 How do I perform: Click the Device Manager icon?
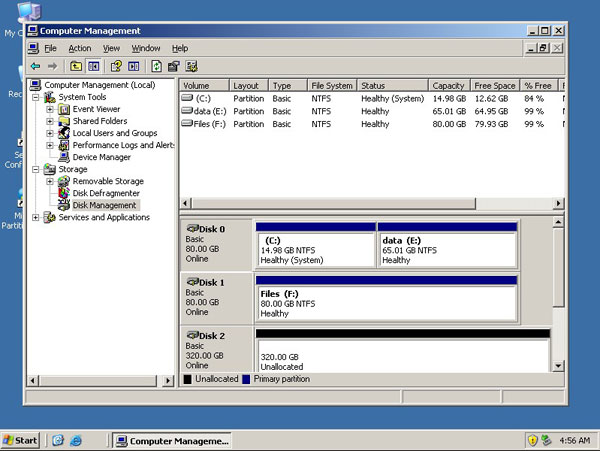pos(64,157)
